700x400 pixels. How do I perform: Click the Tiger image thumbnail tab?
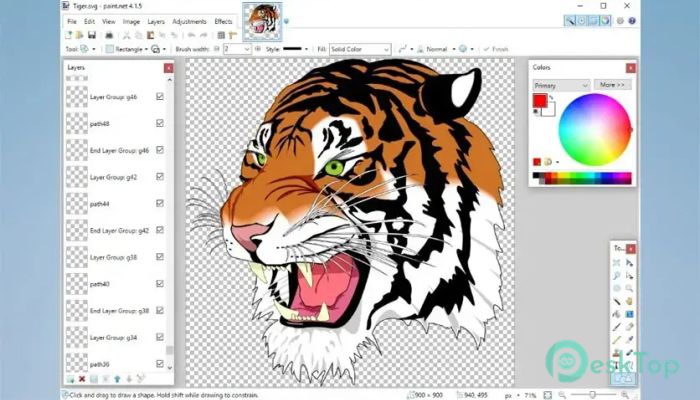[262, 21]
